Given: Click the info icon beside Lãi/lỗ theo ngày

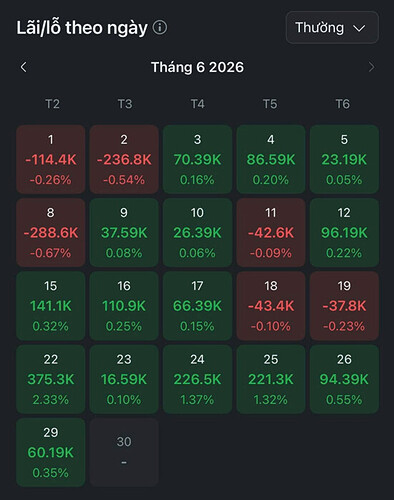Looking at the screenshot, I should 160,27.
